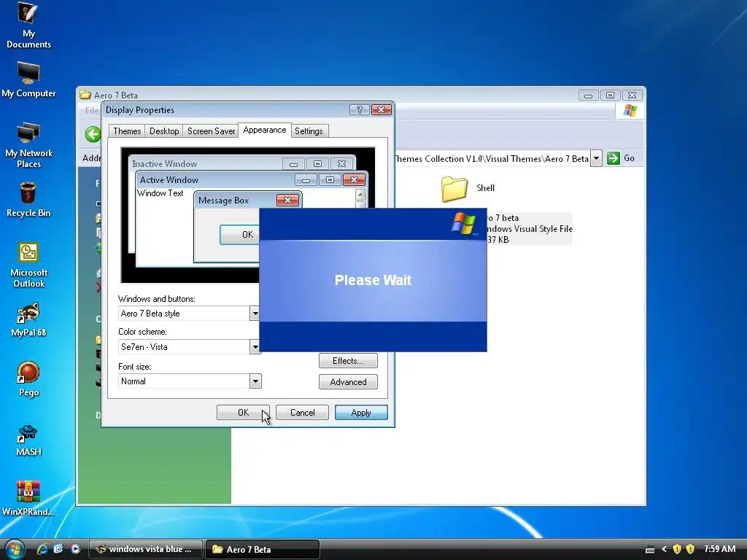Image resolution: width=747 pixels, height=560 pixels.
Task: Click OK in Display Properties
Action: pyautogui.click(x=243, y=413)
